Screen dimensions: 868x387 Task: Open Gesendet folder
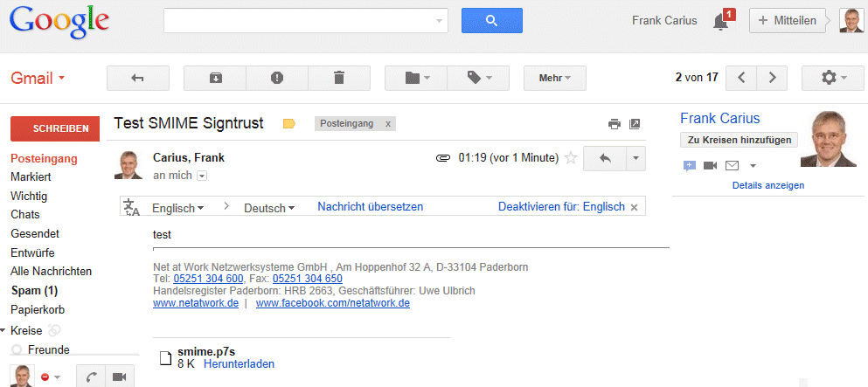[35, 234]
